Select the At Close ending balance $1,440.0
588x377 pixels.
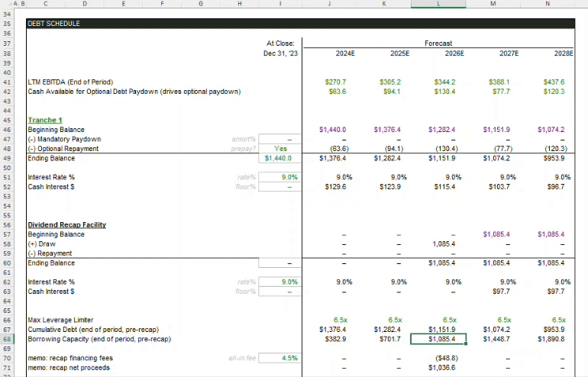281,158
